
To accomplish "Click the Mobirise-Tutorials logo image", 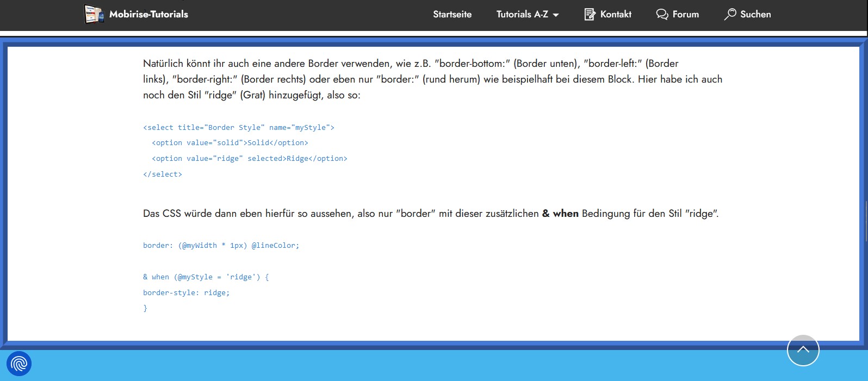I will [x=94, y=14].
